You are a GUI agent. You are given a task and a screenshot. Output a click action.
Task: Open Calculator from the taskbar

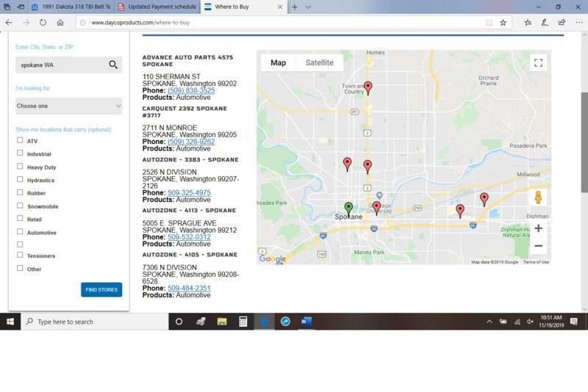click(243, 322)
